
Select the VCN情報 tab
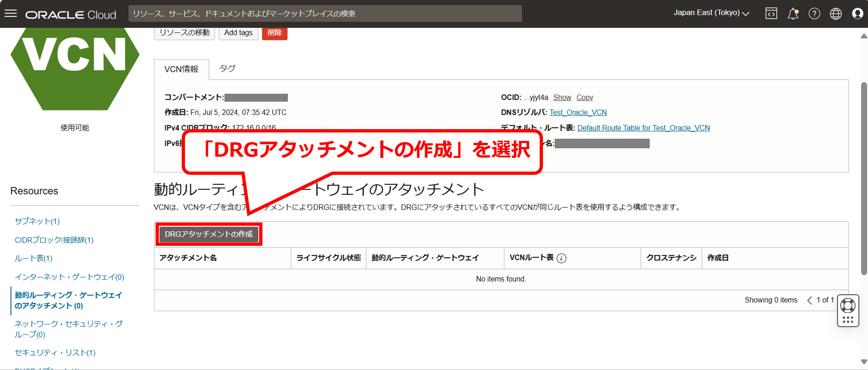pyautogui.click(x=181, y=69)
